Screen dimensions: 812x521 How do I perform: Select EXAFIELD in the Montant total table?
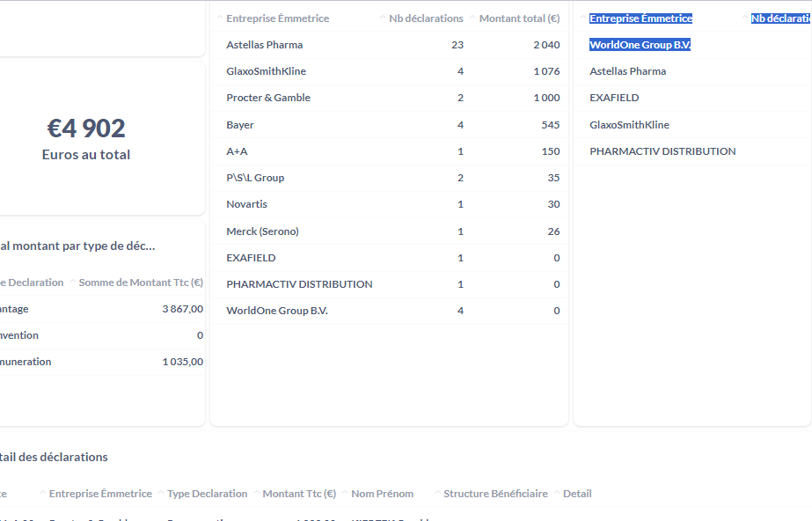389,257
